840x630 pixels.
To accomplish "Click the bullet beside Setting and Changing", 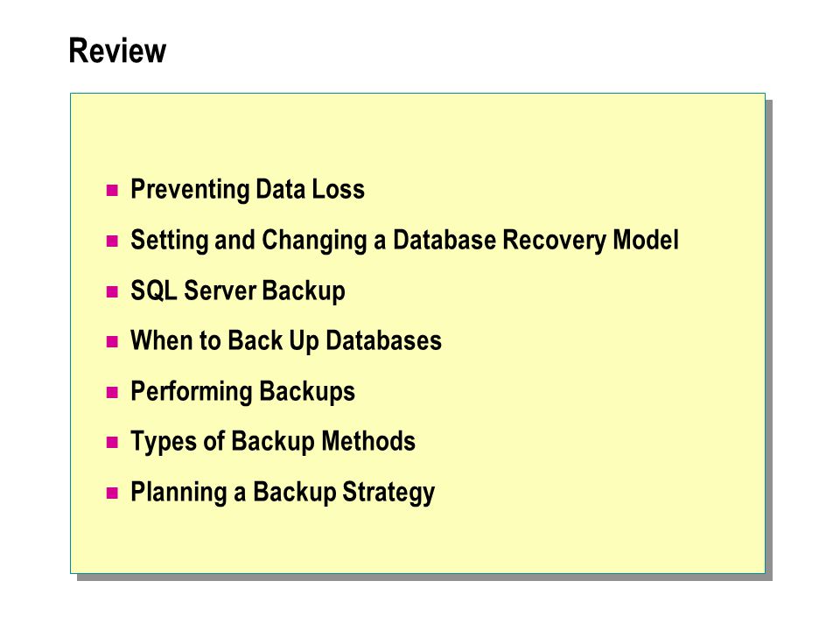I will [112, 241].
